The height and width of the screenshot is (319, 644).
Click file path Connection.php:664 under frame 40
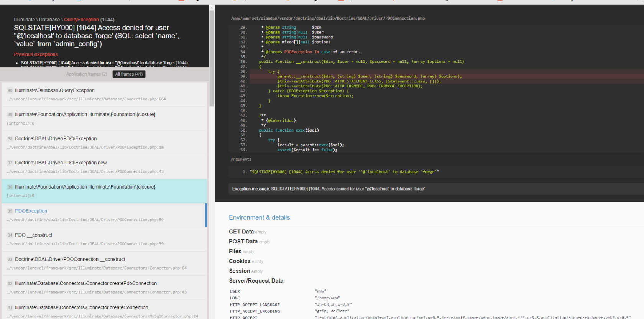coord(86,99)
